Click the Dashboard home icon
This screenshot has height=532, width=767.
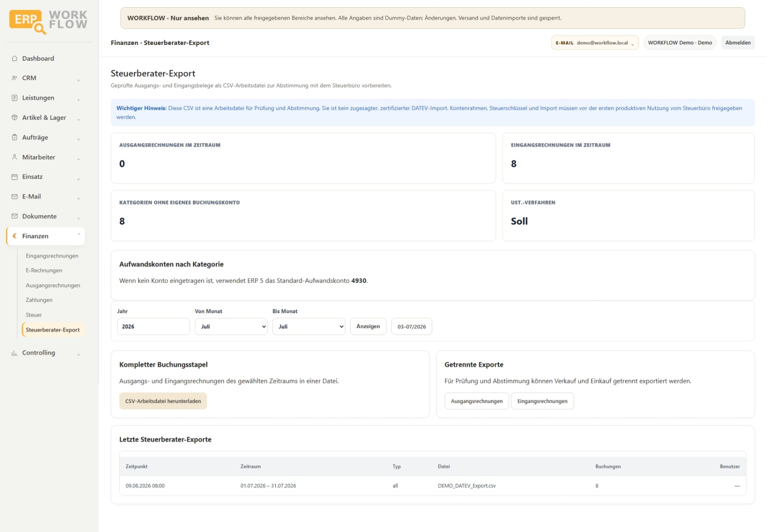pos(15,59)
